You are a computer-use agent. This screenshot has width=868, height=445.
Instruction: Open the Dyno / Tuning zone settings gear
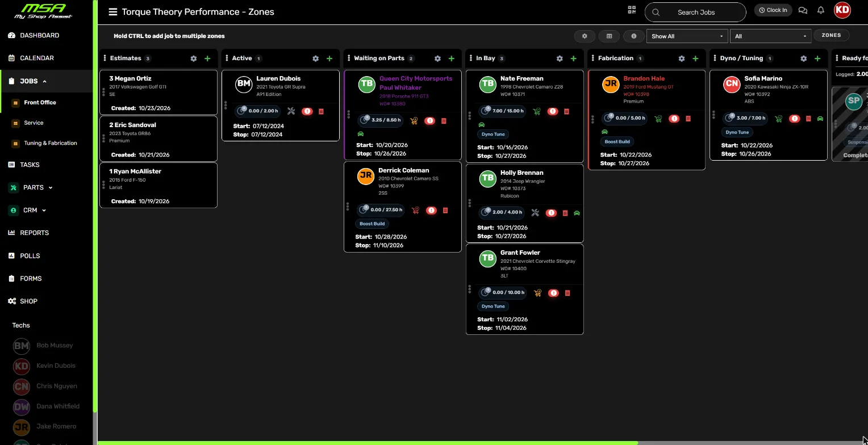804,58
